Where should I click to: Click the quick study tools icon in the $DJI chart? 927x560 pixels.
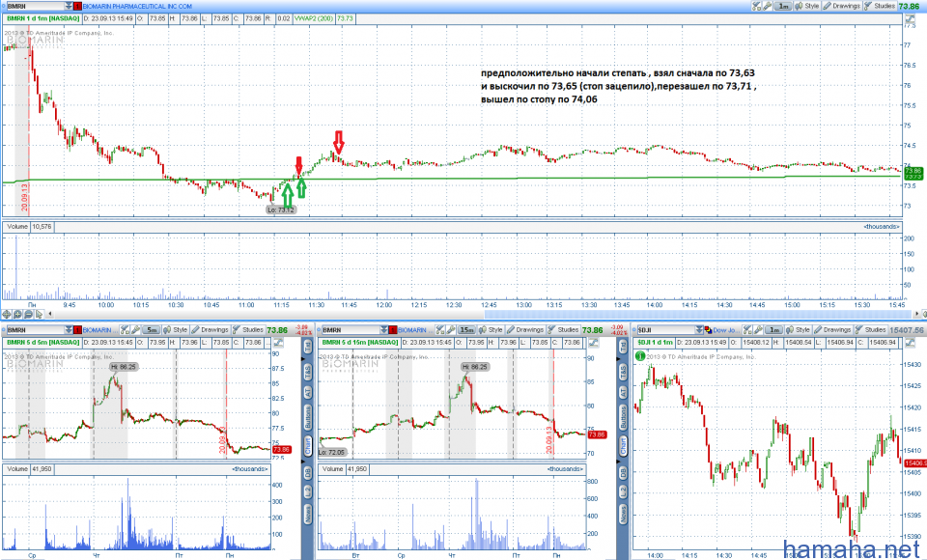pos(747,330)
